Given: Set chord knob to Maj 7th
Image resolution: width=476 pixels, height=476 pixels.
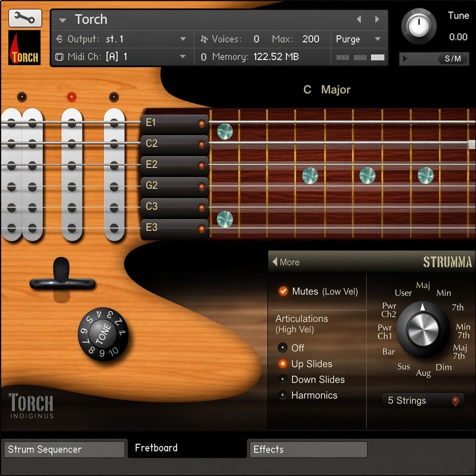Looking at the screenshot, I should pyautogui.click(x=460, y=351).
